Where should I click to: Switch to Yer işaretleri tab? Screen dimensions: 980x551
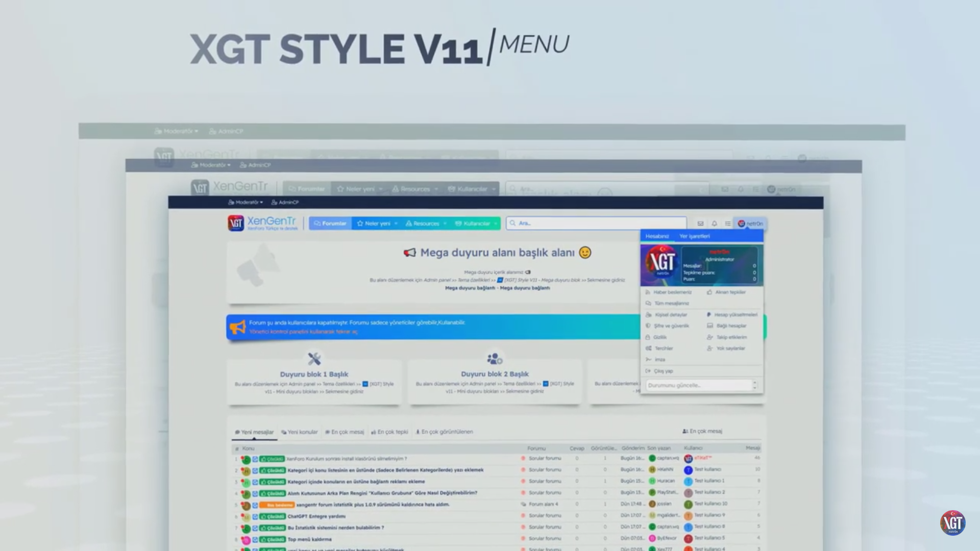[x=694, y=236]
